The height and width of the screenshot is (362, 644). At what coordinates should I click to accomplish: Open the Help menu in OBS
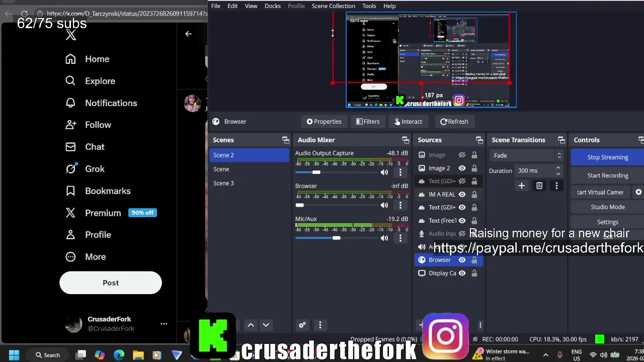tap(389, 6)
